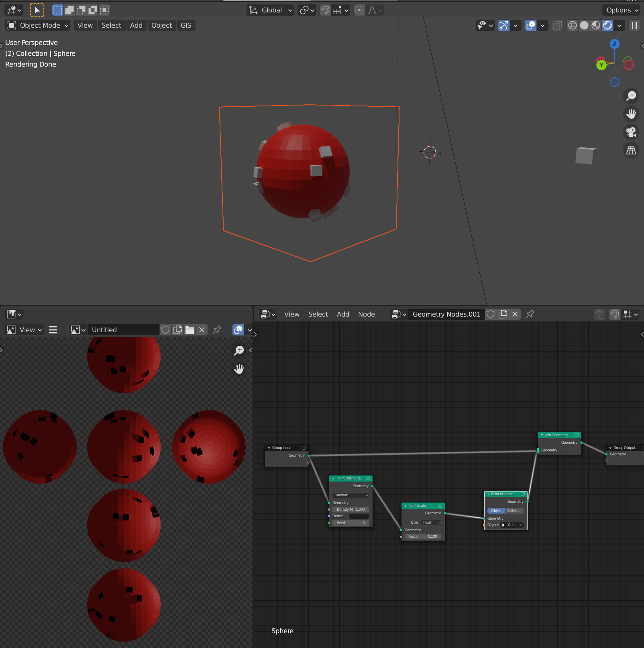This screenshot has width=644, height=648.
Task: Toggle fake user shield for Geometry Nodes.001
Action: click(x=491, y=314)
